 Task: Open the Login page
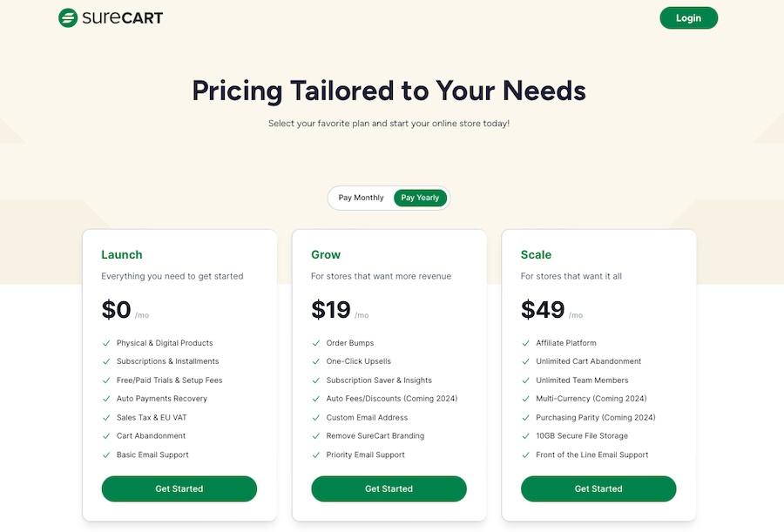click(688, 18)
